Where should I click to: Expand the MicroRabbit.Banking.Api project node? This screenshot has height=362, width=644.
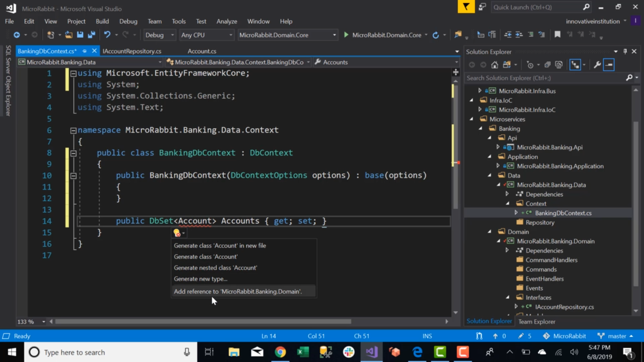[x=498, y=147]
